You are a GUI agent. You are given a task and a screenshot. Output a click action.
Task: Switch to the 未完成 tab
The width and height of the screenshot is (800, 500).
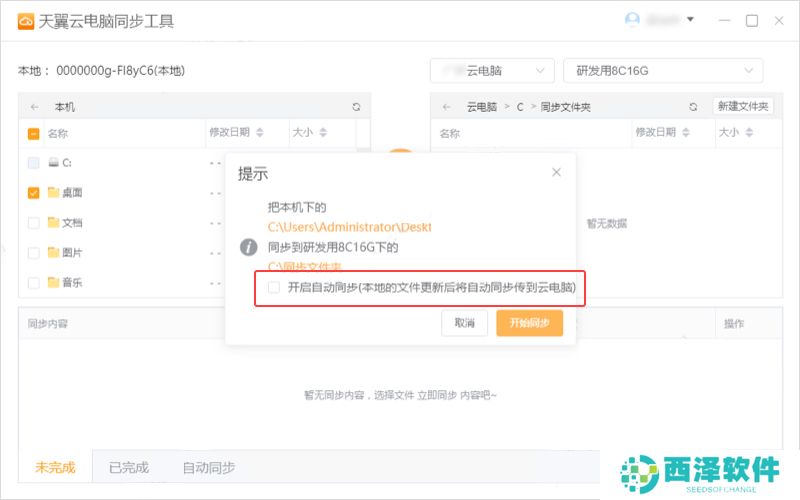tap(55, 467)
